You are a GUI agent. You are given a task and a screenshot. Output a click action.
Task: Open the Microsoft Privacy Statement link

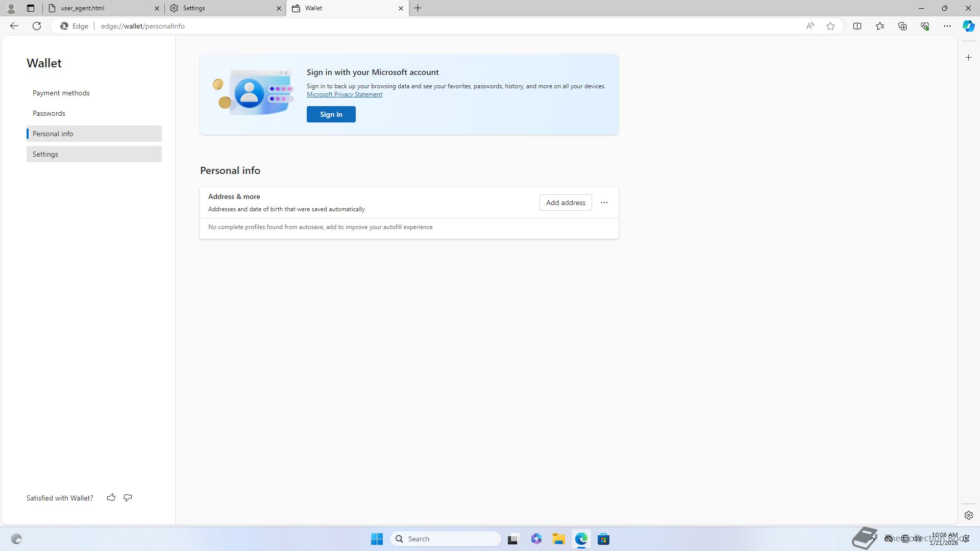pos(344,94)
